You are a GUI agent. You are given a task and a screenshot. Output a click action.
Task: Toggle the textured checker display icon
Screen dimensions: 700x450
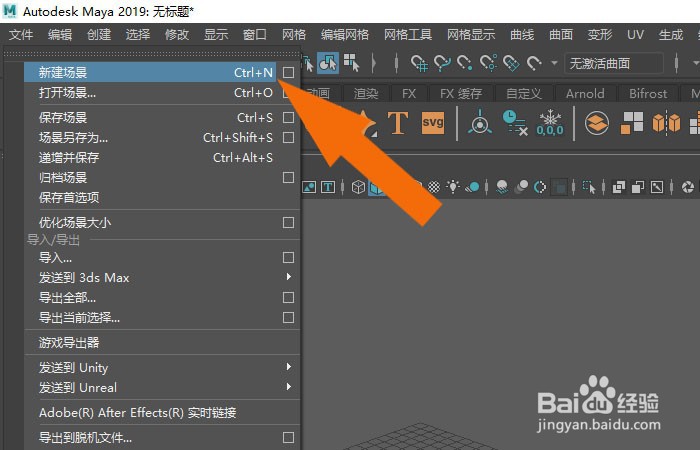point(434,187)
